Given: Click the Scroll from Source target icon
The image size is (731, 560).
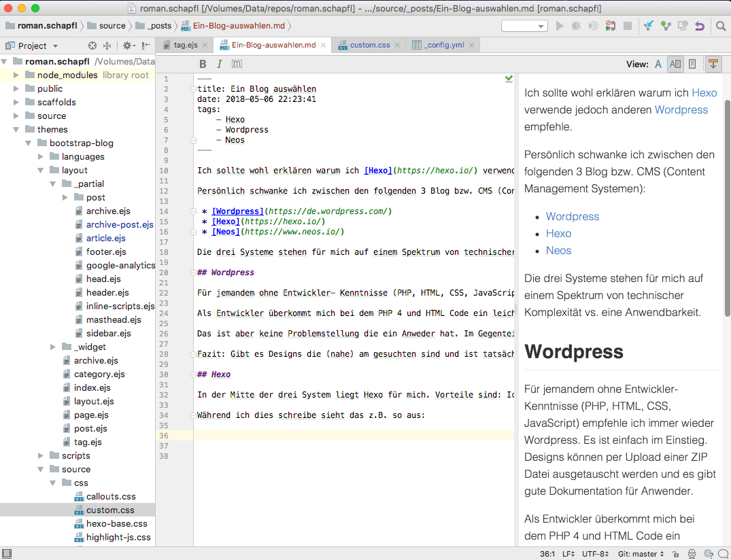Looking at the screenshot, I should (x=92, y=46).
